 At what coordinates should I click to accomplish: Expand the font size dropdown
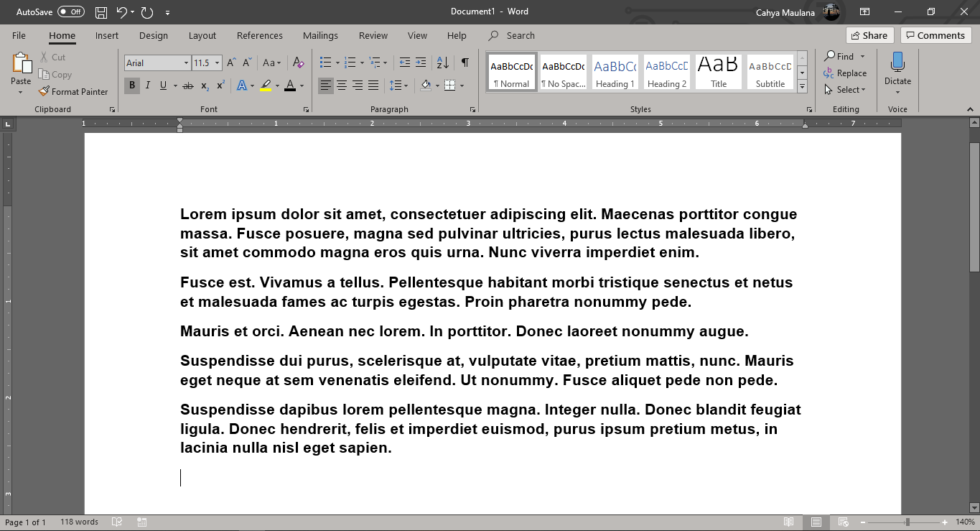pyautogui.click(x=218, y=63)
